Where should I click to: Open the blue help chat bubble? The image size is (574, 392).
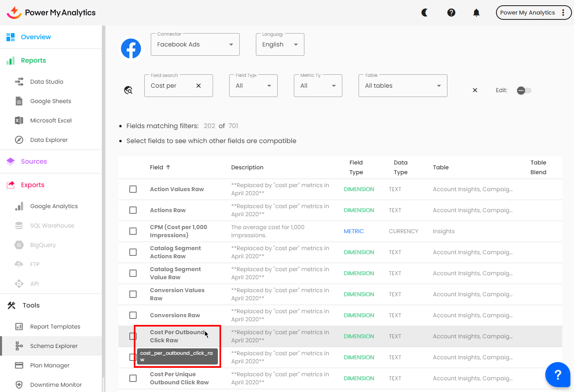click(x=557, y=375)
